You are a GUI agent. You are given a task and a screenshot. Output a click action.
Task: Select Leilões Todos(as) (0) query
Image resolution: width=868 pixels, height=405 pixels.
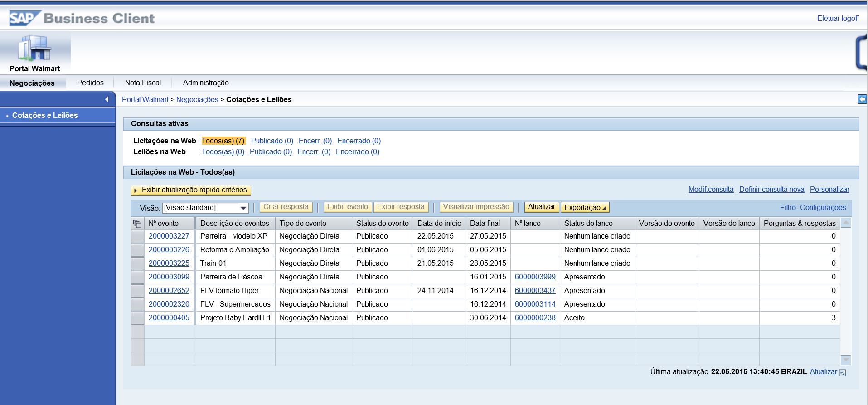pyautogui.click(x=223, y=151)
